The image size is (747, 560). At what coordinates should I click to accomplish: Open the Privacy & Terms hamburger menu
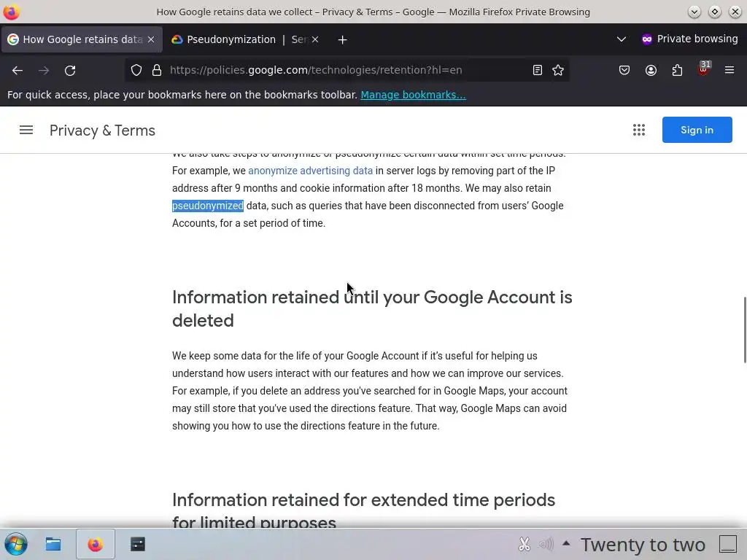point(26,130)
